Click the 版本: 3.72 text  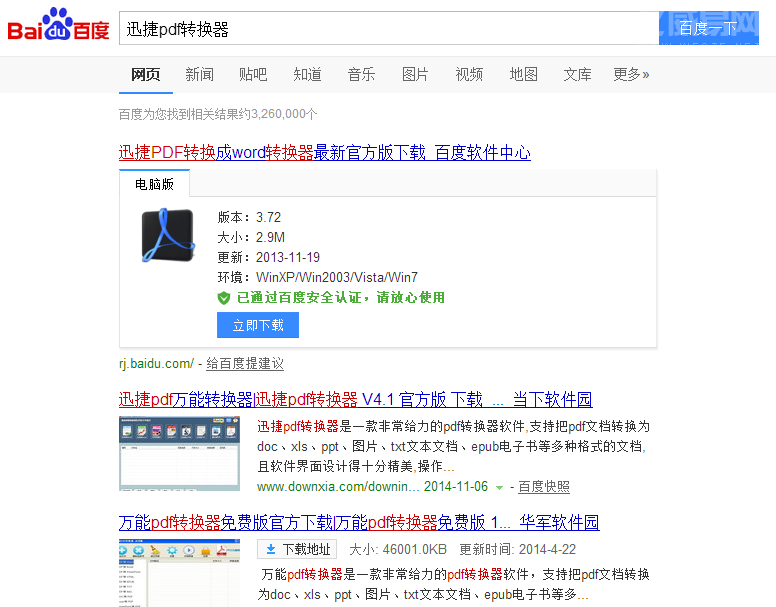pos(249,217)
